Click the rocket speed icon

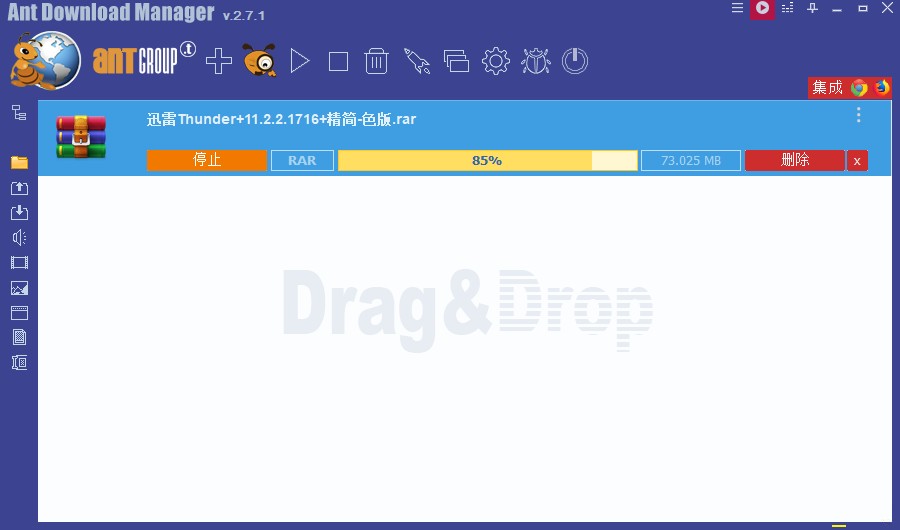pos(417,61)
